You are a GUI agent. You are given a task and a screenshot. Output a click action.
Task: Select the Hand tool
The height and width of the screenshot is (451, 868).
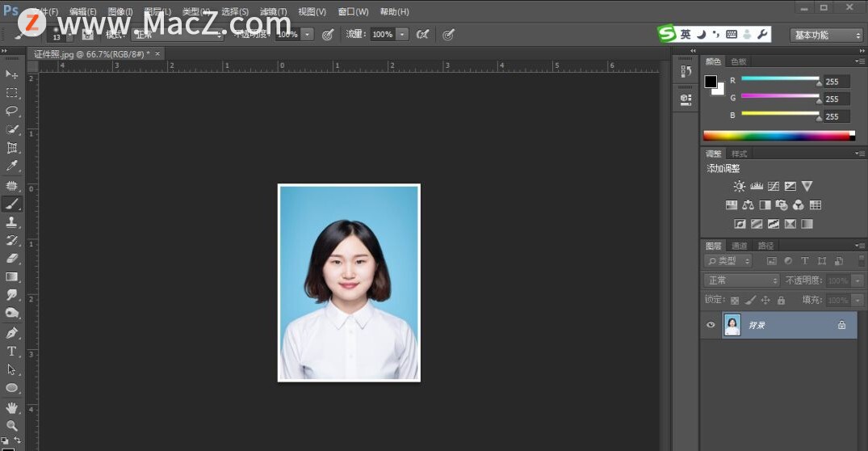click(x=11, y=408)
